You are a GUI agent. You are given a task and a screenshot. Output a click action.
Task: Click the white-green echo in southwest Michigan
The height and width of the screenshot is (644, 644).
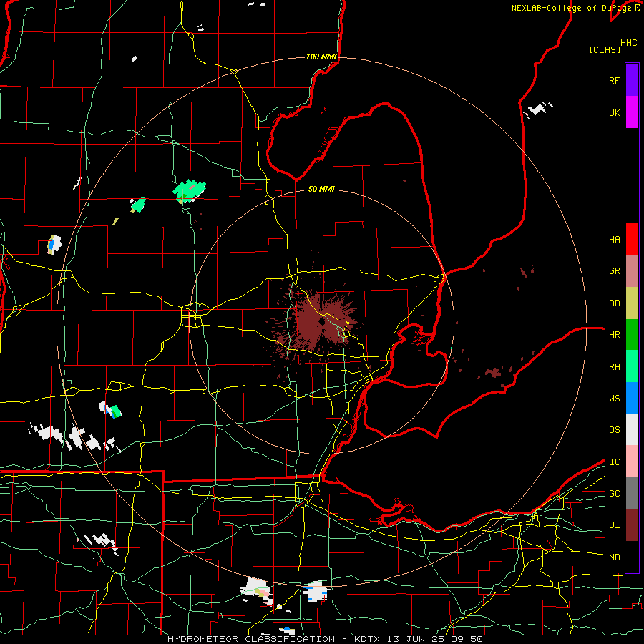(x=110, y=410)
